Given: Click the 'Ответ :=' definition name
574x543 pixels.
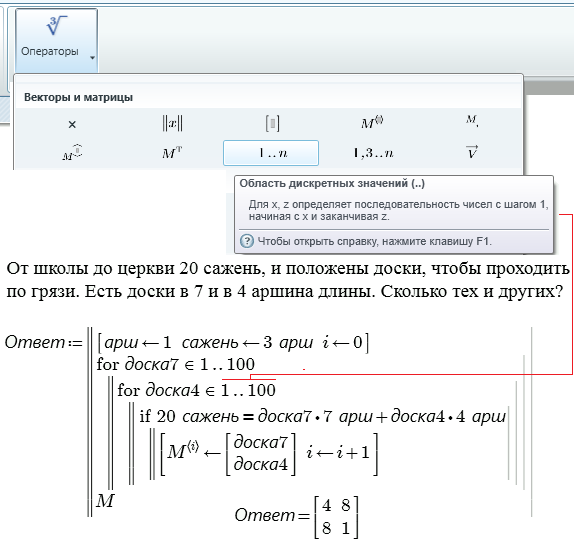Looking at the screenshot, I should tap(44, 343).
